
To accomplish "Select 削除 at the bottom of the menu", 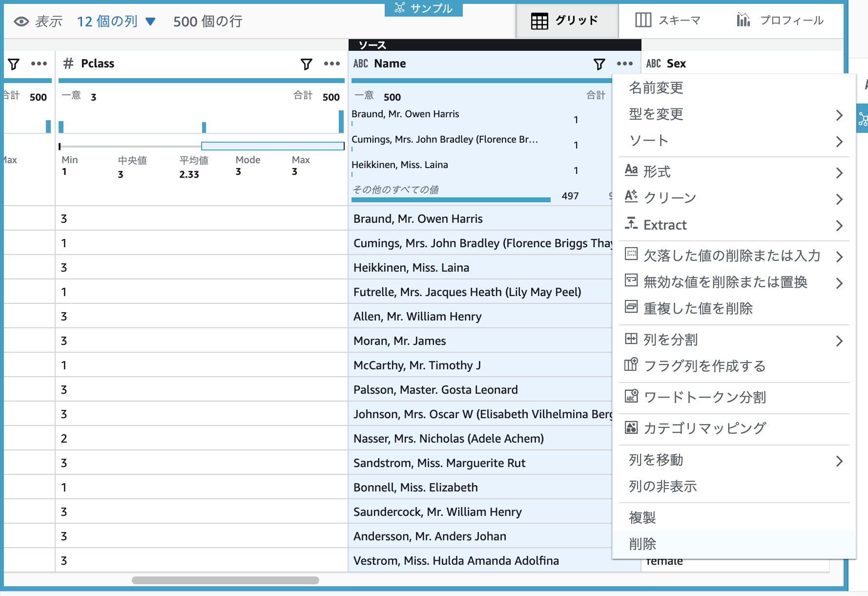I will [641, 544].
